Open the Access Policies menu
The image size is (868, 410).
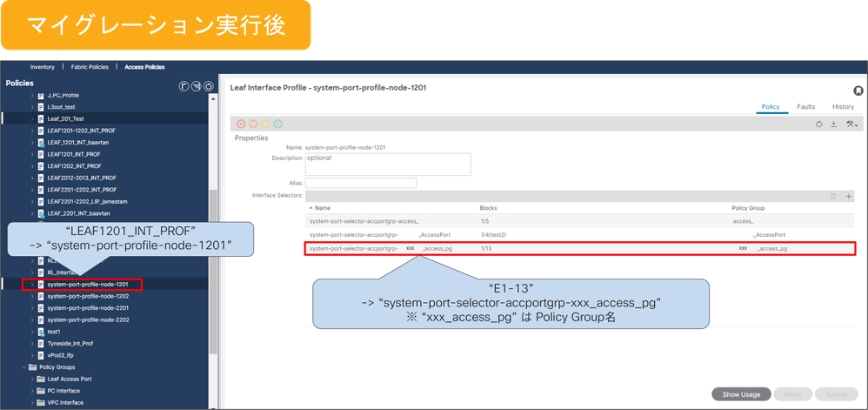coord(144,67)
